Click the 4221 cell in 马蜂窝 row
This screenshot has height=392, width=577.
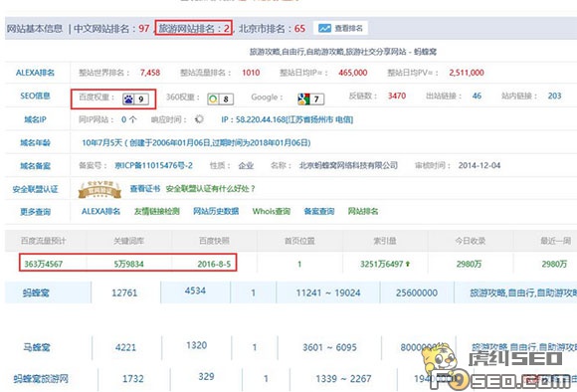coord(125,347)
